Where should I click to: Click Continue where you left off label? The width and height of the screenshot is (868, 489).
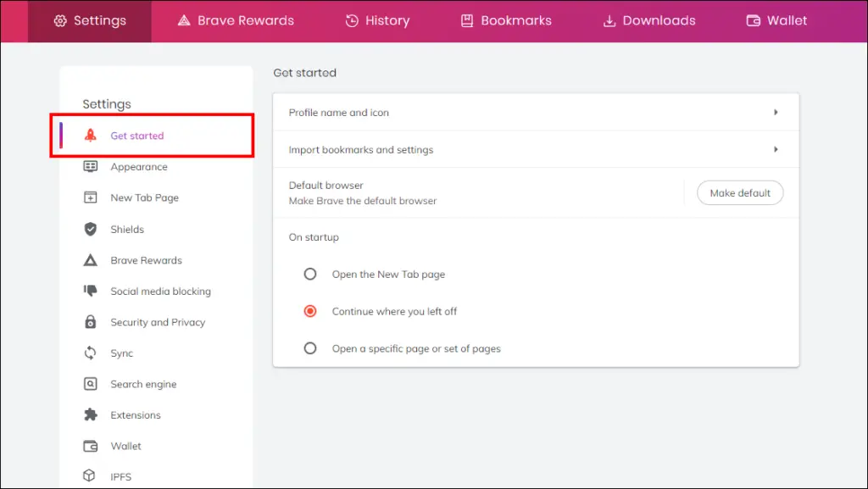[x=394, y=311]
